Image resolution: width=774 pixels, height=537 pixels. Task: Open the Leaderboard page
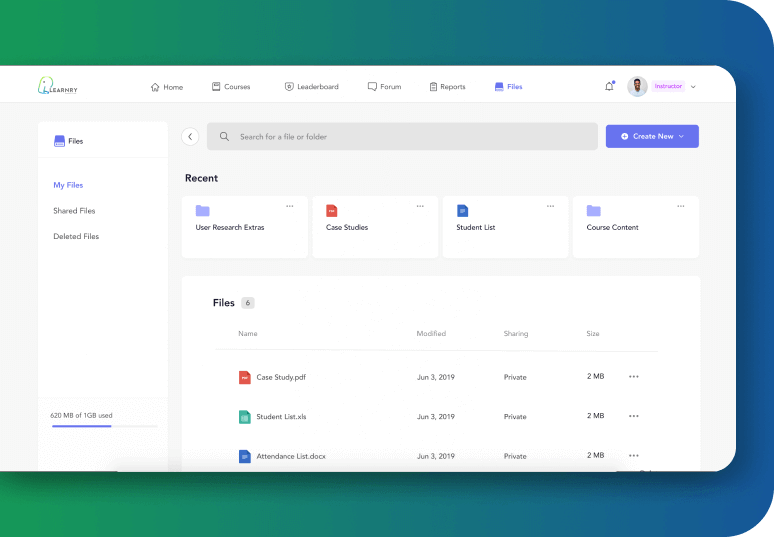click(311, 86)
